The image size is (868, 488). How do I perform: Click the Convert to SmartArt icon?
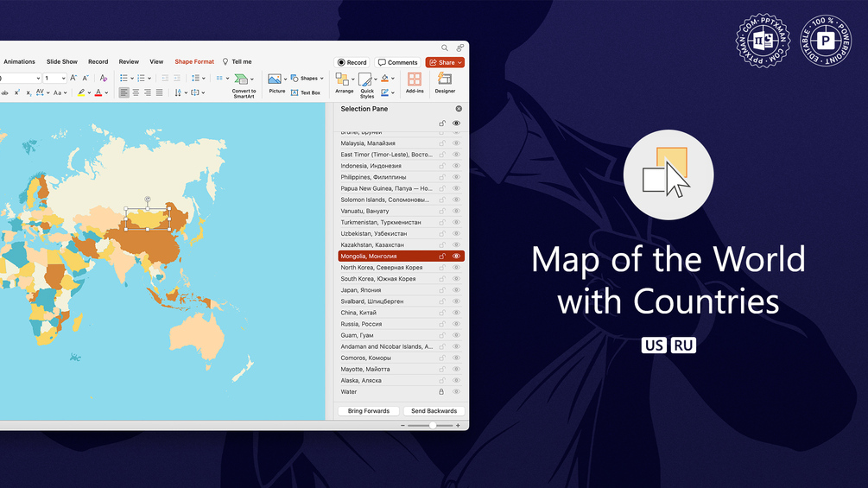coord(241,79)
